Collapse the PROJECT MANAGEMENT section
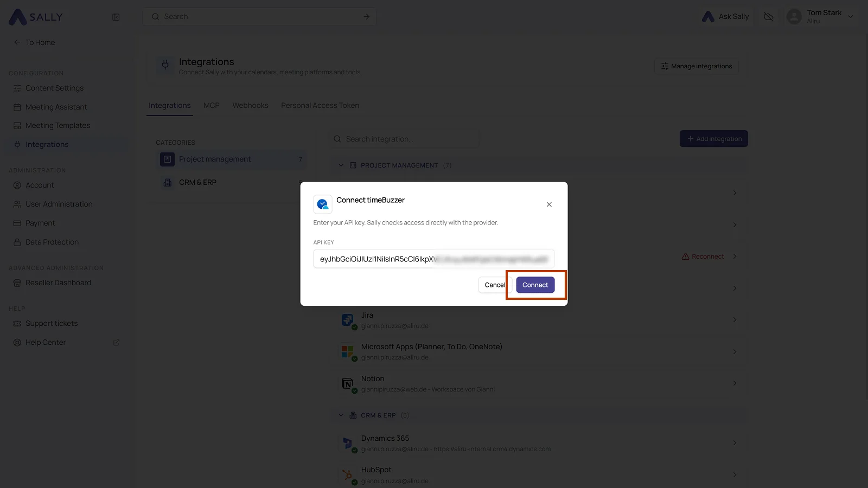The width and height of the screenshot is (868, 488). pos(341,165)
